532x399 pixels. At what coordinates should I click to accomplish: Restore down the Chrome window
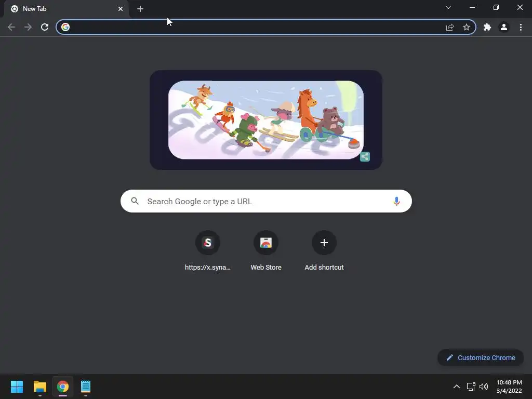(x=496, y=7)
